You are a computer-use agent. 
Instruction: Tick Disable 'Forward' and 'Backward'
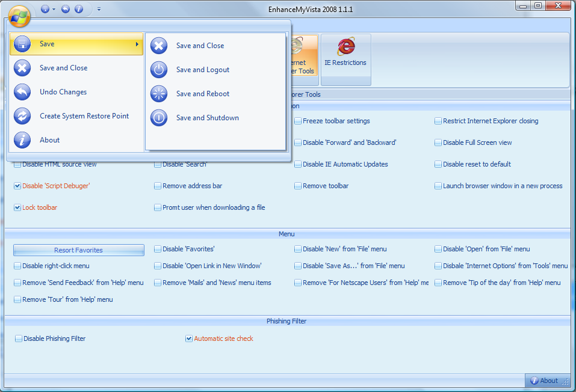298,142
